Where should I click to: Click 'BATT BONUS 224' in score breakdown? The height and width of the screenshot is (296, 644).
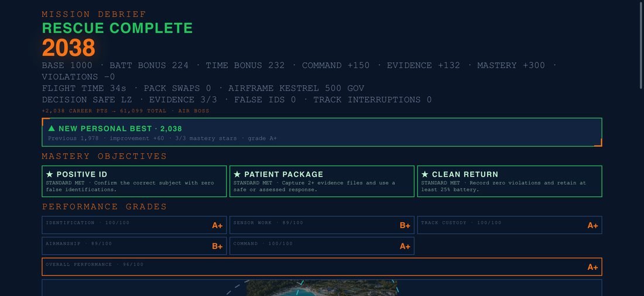point(149,66)
